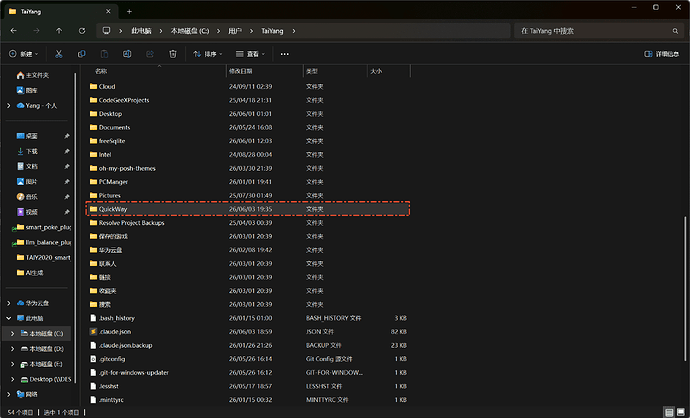
Task: Click 用户 in the address breadcrumb
Action: (235, 31)
